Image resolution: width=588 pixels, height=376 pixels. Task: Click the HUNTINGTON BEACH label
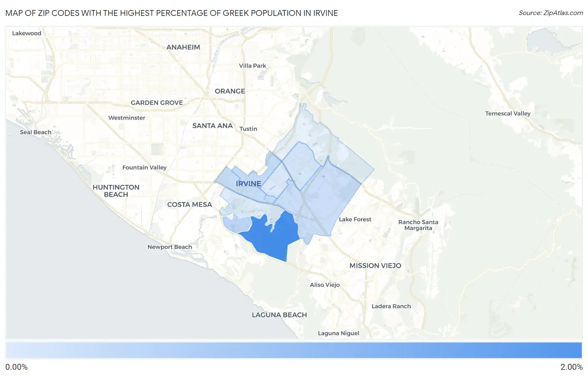(116, 191)
